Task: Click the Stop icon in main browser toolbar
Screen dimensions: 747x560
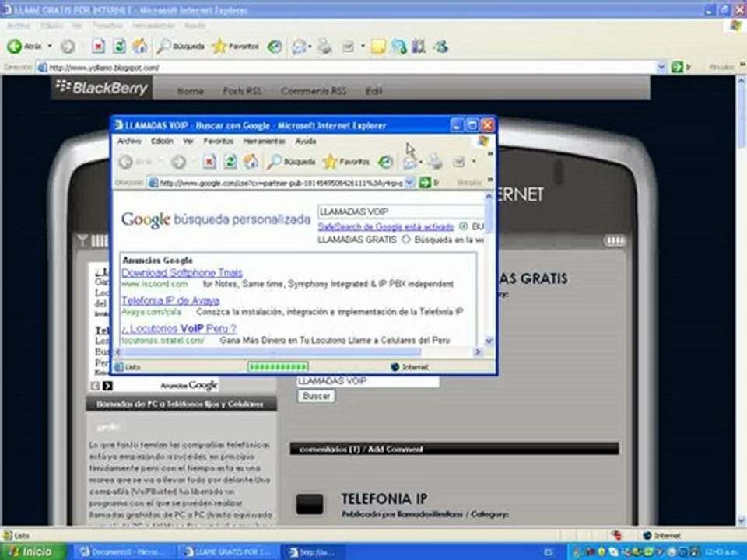Action: click(x=98, y=46)
